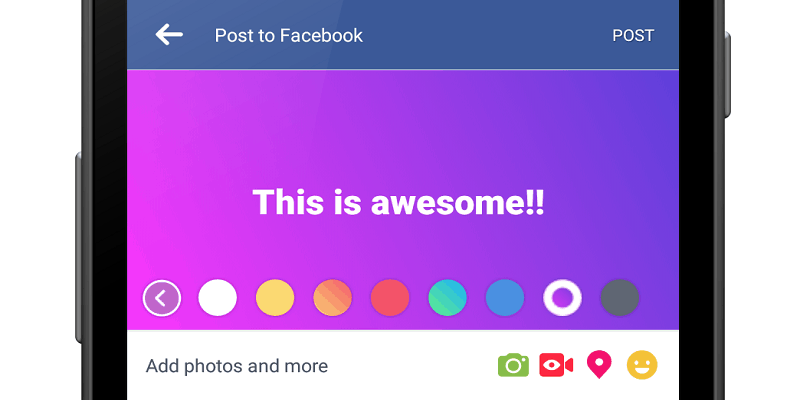The width and height of the screenshot is (800, 400).
Task: Choose the blue background swatch
Action: click(x=505, y=297)
